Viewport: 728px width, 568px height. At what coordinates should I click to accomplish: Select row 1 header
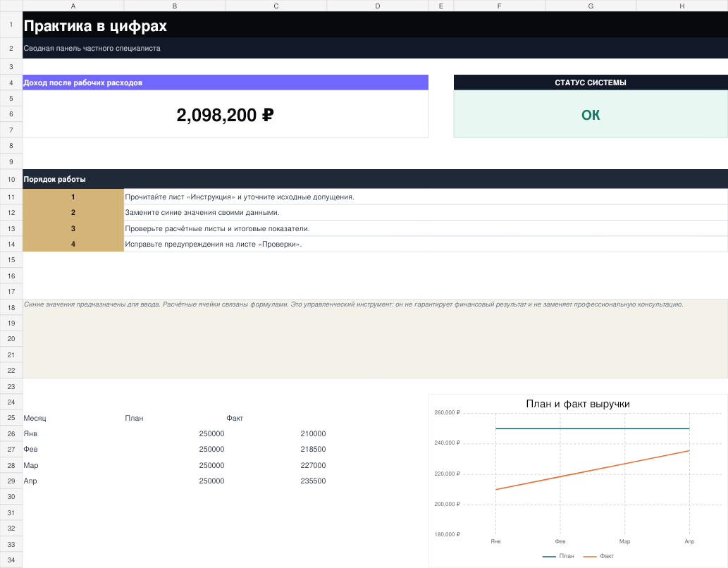click(x=11, y=25)
